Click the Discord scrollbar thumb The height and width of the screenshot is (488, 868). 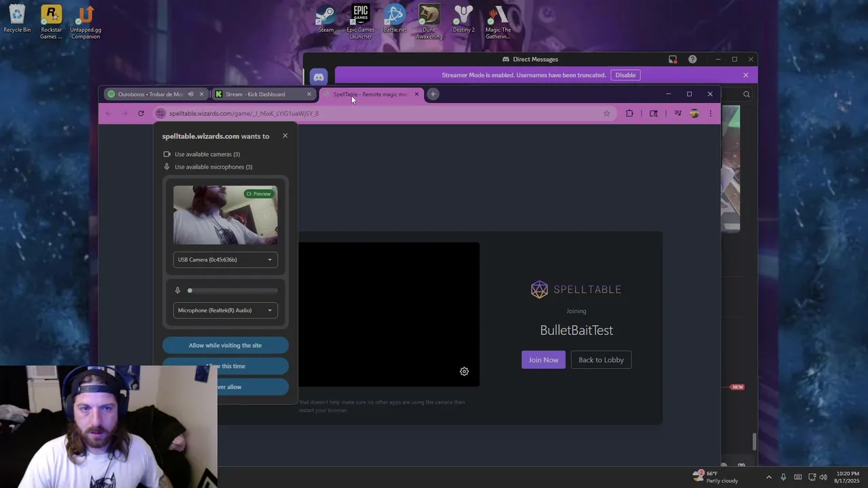click(753, 442)
